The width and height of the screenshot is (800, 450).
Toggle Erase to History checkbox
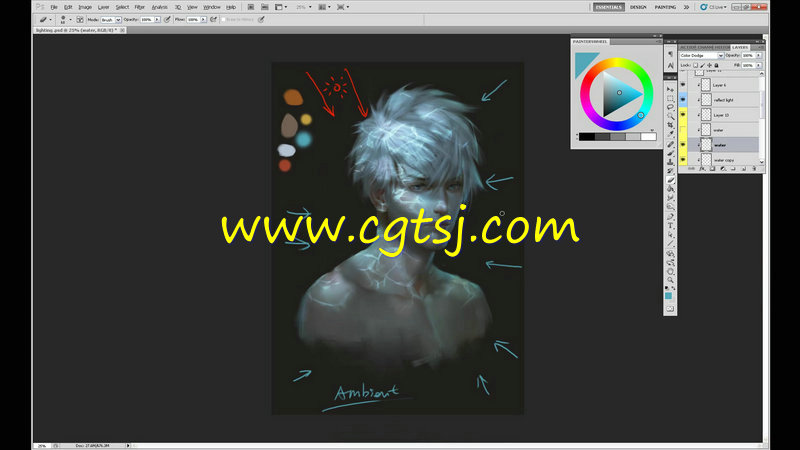[x=223, y=19]
